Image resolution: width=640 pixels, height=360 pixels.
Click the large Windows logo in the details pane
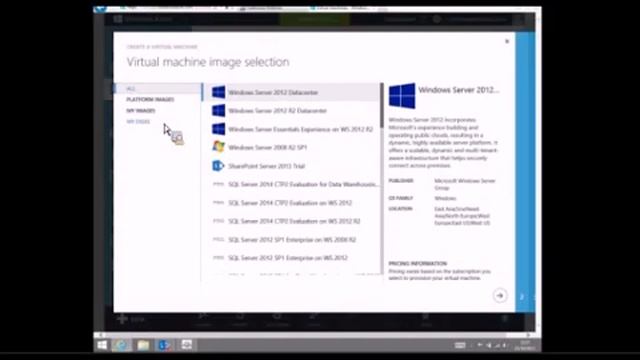pyautogui.click(x=402, y=96)
